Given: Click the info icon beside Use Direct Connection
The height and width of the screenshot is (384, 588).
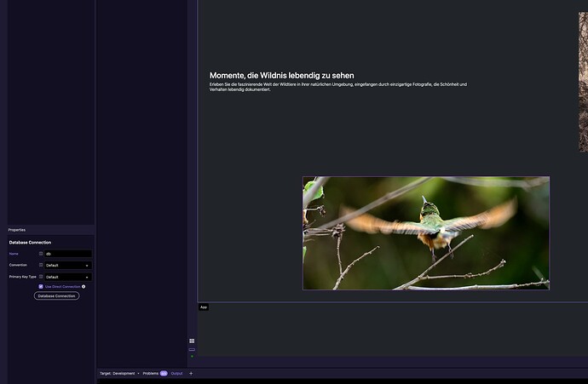Looking at the screenshot, I should pos(84,287).
